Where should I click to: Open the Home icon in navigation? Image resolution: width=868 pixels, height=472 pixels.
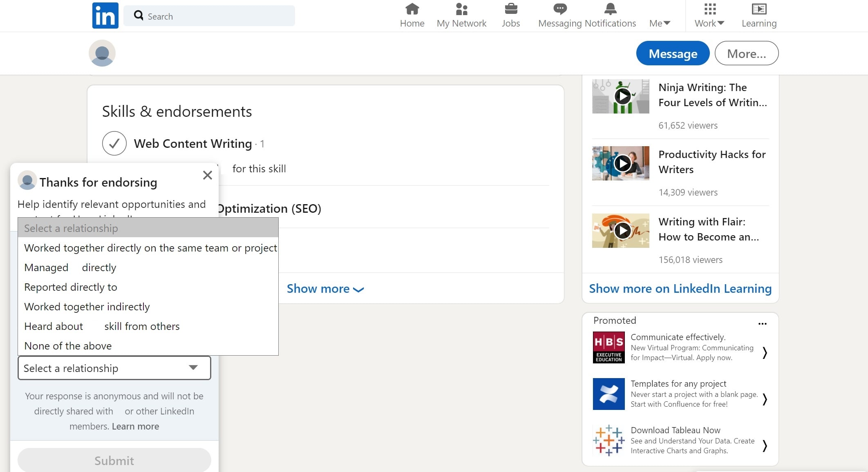click(x=412, y=9)
